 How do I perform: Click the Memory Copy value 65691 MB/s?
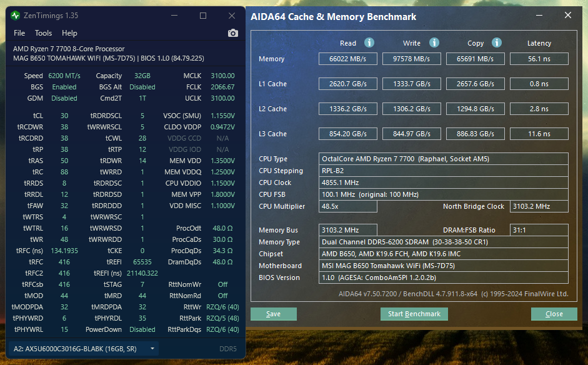coord(476,59)
